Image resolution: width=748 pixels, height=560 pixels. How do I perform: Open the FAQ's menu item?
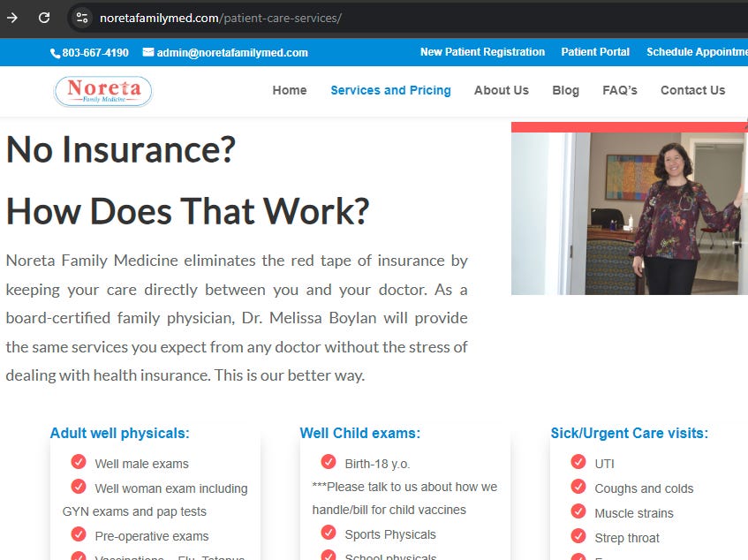pos(620,90)
